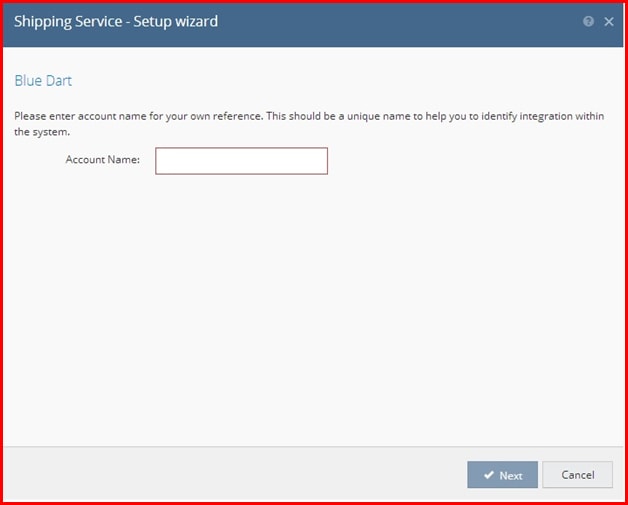Click the Shipping Service - Setup wizard title
628x505 pixels.
116,22
